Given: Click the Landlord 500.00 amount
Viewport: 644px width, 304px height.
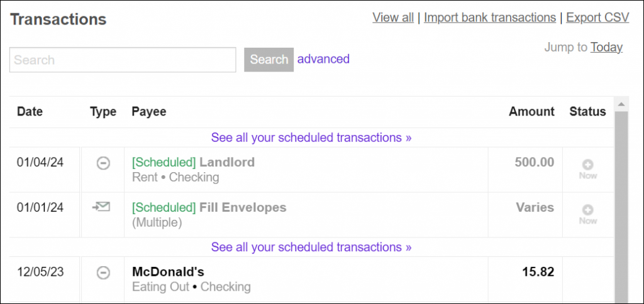Looking at the screenshot, I should tap(535, 162).
